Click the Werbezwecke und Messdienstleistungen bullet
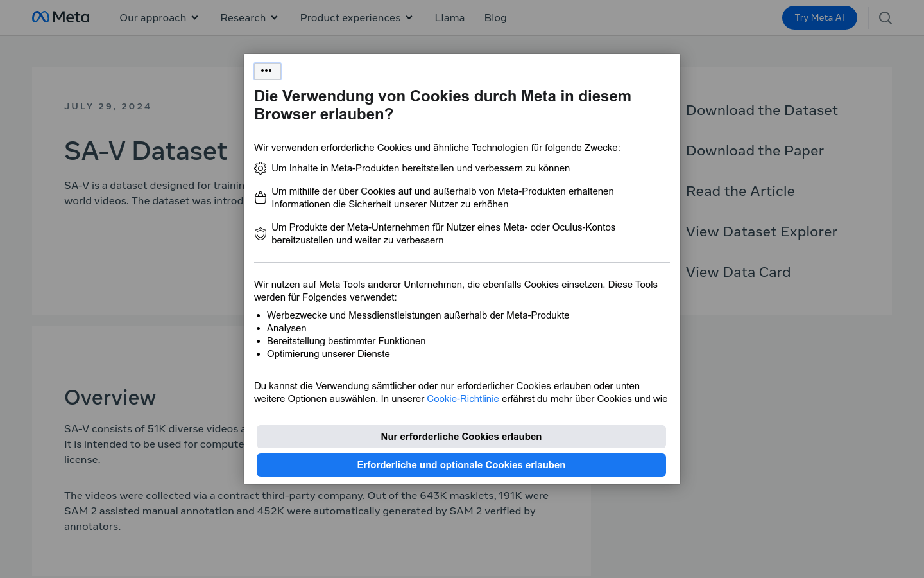This screenshot has height=578, width=924. (x=418, y=315)
